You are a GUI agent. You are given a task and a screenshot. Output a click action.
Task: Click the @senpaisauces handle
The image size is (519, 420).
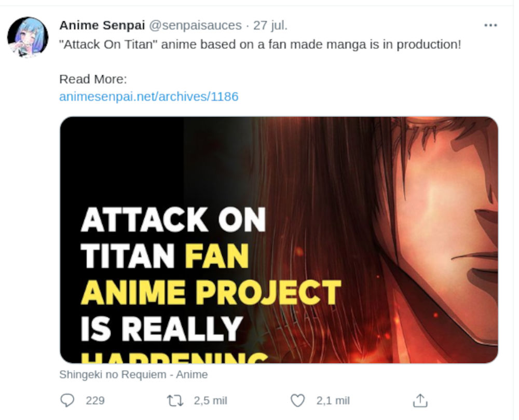(195, 25)
